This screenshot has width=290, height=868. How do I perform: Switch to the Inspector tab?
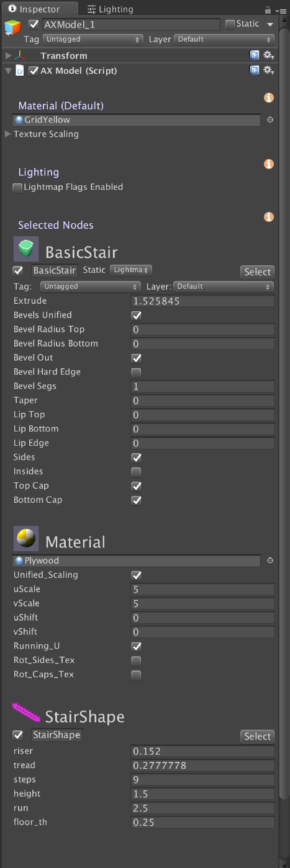39,9
